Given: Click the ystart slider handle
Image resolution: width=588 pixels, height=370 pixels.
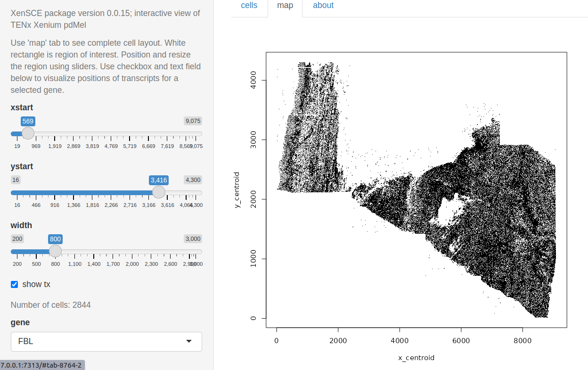Looking at the screenshot, I should (x=159, y=192).
